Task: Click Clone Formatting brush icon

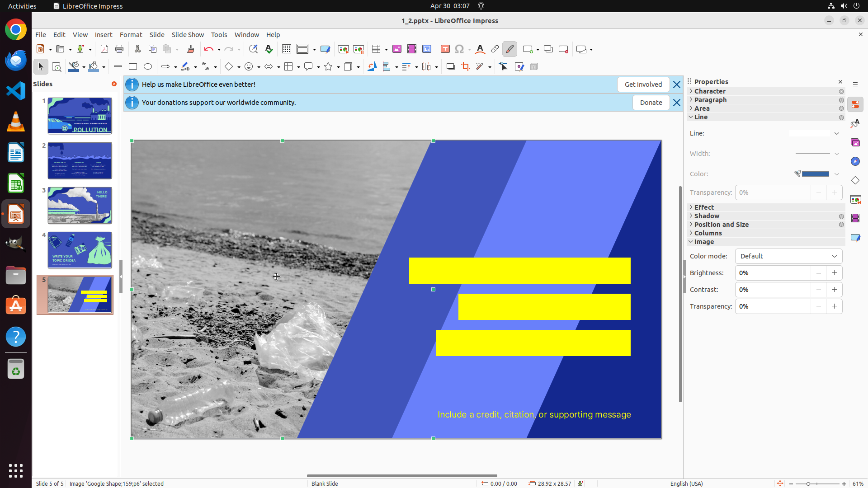Action: [191, 49]
